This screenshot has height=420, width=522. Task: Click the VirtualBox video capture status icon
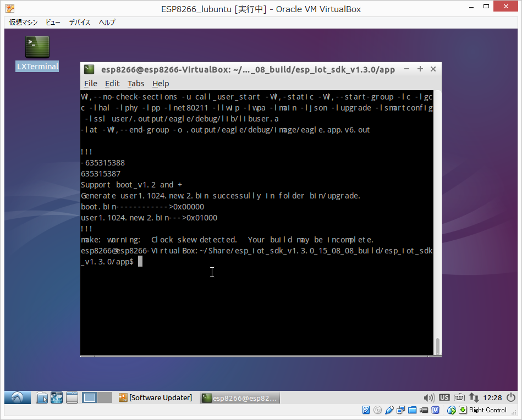(424, 410)
